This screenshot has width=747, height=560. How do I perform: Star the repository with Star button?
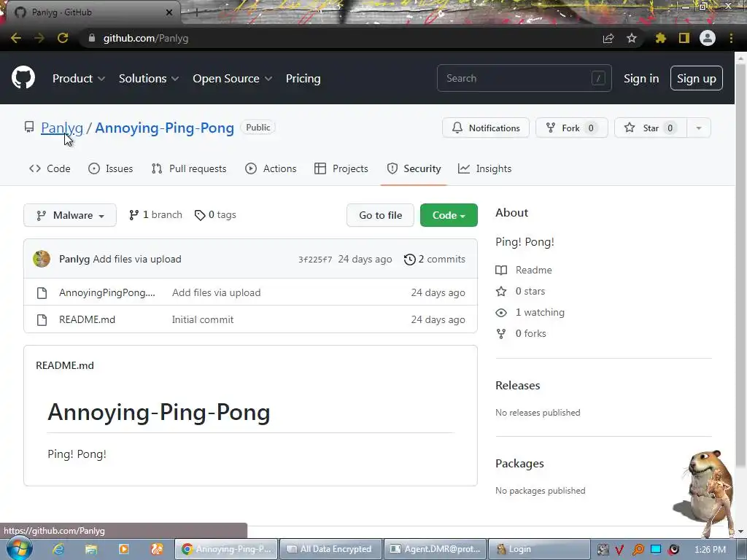tap(651, 128)
